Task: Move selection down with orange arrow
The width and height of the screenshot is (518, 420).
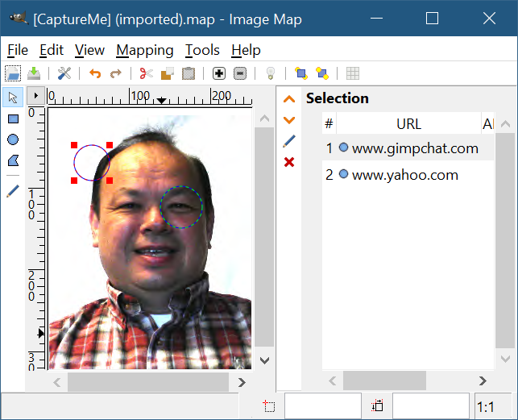Action: (x=289, y=120)
